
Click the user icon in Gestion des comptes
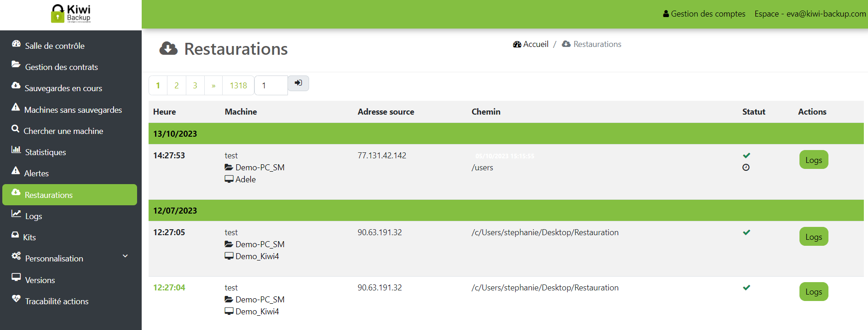click(666, 14)
